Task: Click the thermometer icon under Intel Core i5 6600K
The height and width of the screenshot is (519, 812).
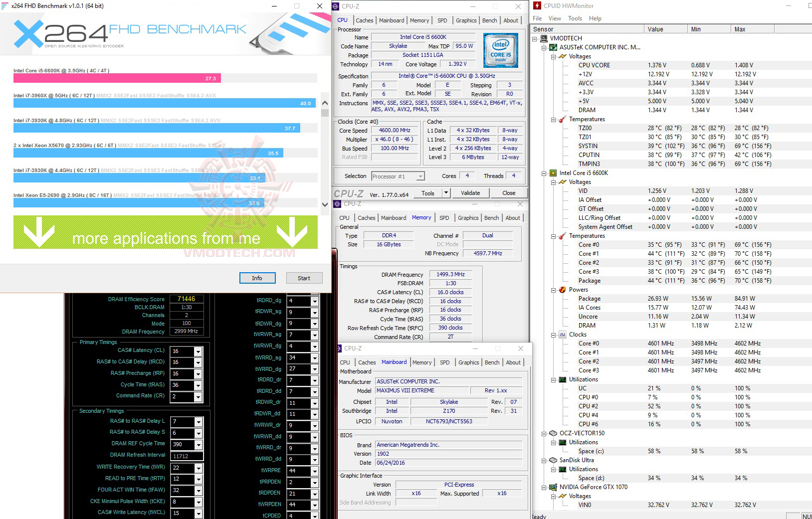Action: pyautogui.click(x=563, y=236)
